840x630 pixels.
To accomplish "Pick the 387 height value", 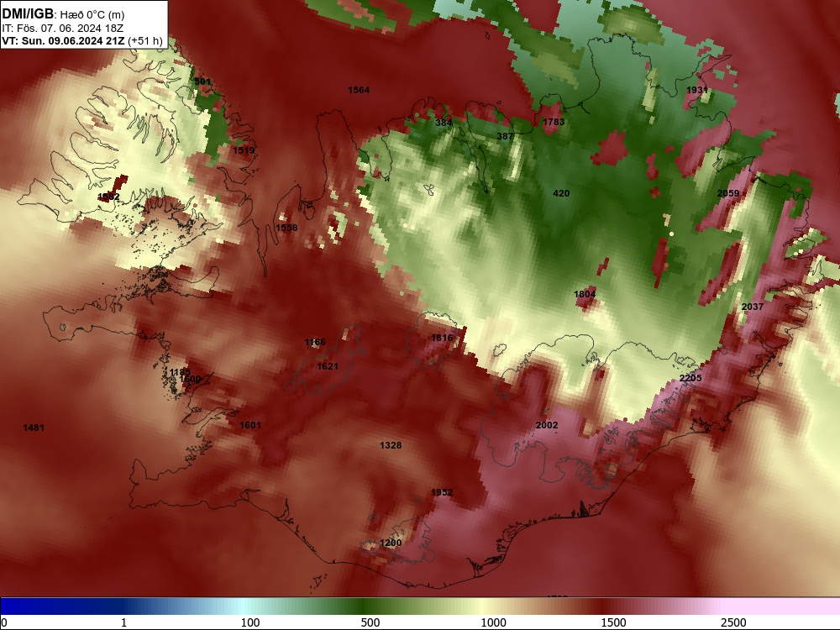I will 505,136.
